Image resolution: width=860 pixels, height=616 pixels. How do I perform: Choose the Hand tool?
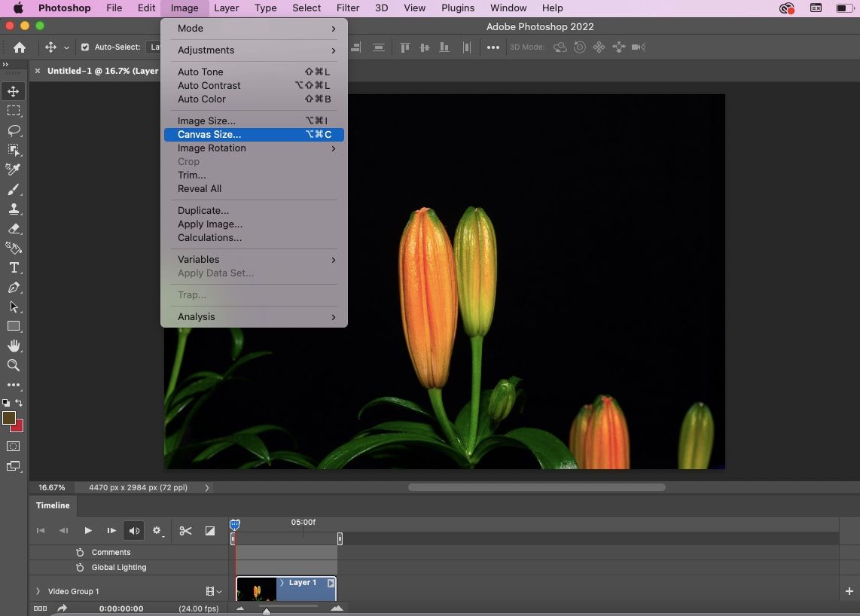coord(14,346)
